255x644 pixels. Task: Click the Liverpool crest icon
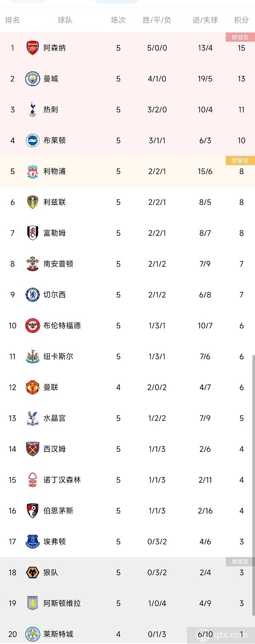coord(33,171)
